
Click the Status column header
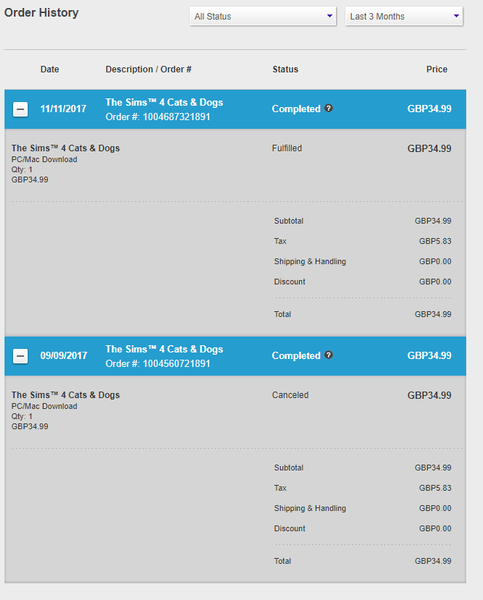[286, 69]
